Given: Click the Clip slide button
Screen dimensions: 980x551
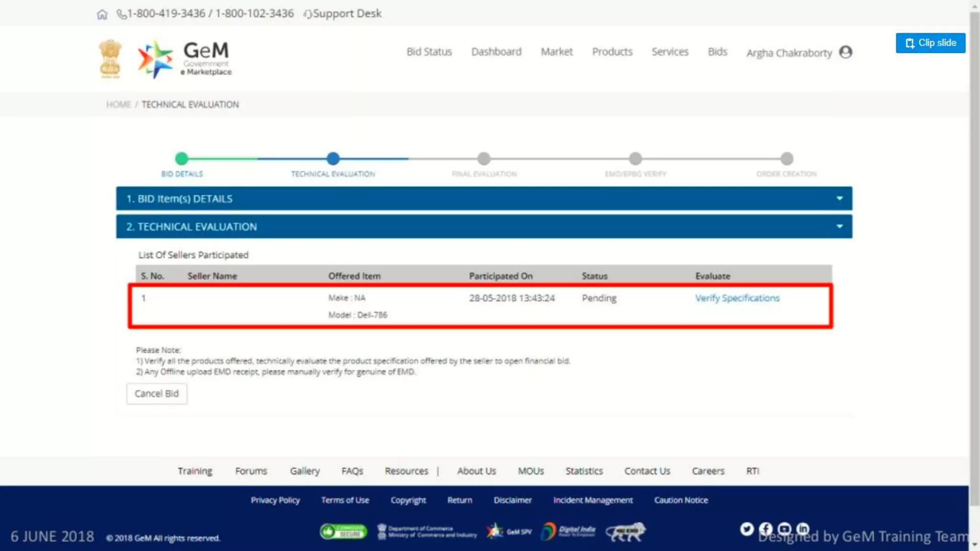Looking at the screenshot, I should pyautogui.click(x=930, y=43).
